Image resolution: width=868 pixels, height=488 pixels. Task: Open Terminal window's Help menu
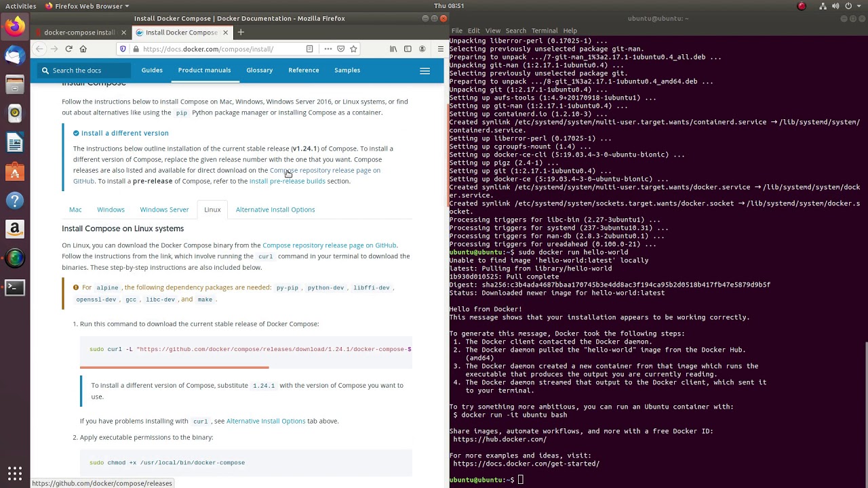[570, 30]
